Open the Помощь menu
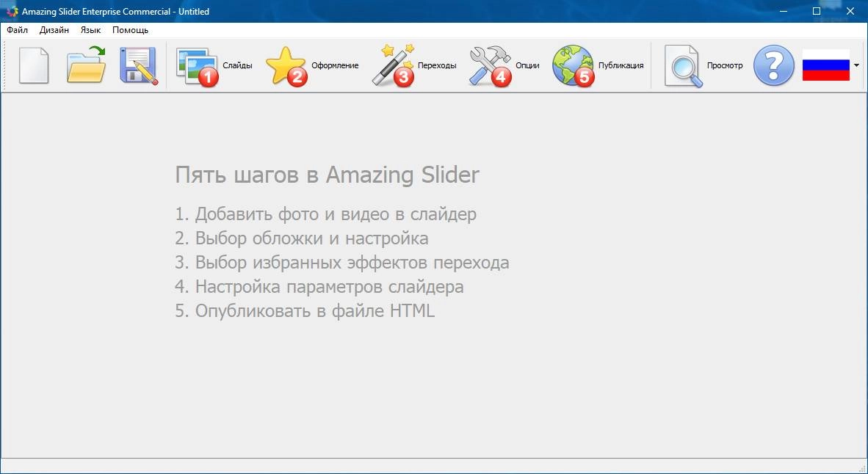The height and width of the screenshot is (474, 868). point(130,30)
